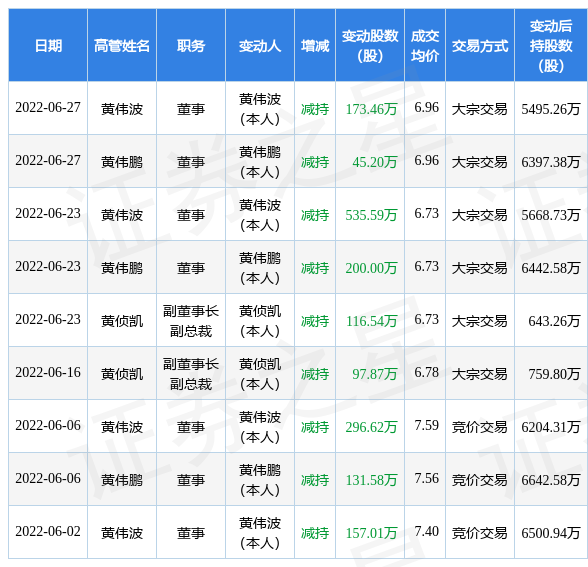Click the 变动后持股数(股) column header
The width and height of the screenshot is (588, 567).
551,45
